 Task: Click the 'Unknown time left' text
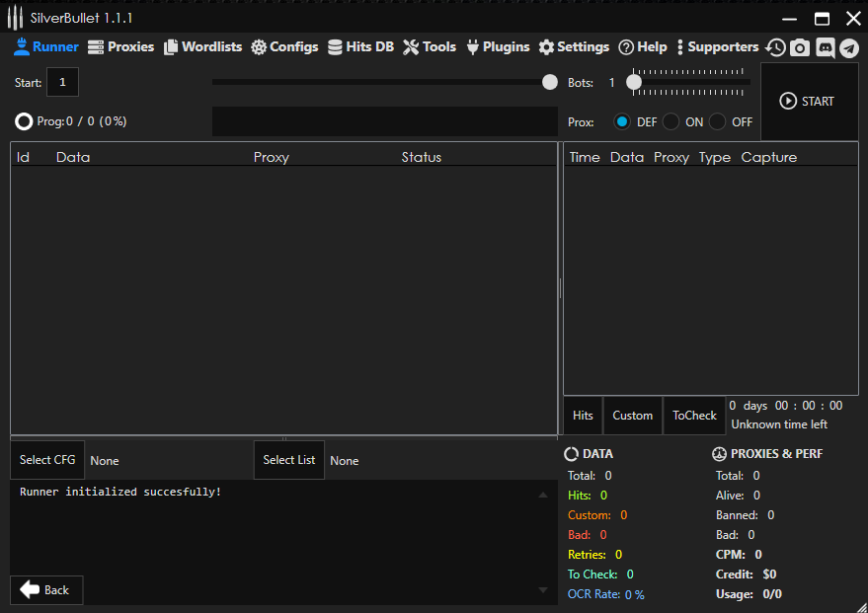pos(779,424)
